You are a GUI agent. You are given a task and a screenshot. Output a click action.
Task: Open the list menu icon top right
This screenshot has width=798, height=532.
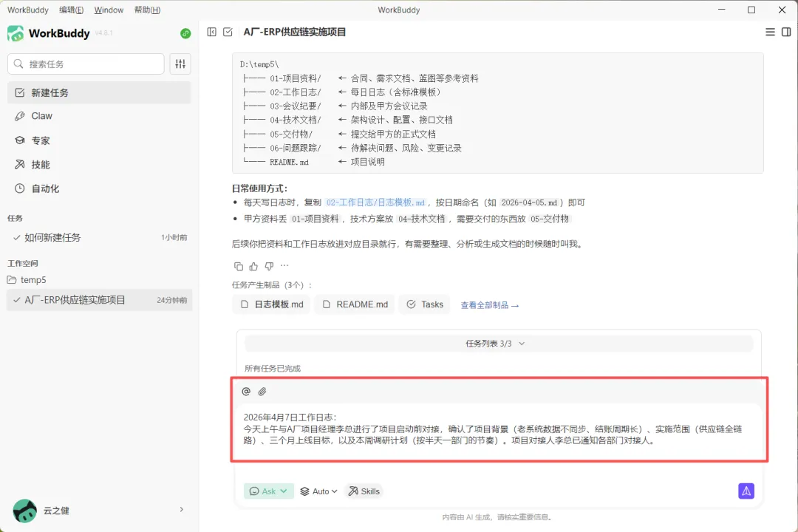[770, 32]
